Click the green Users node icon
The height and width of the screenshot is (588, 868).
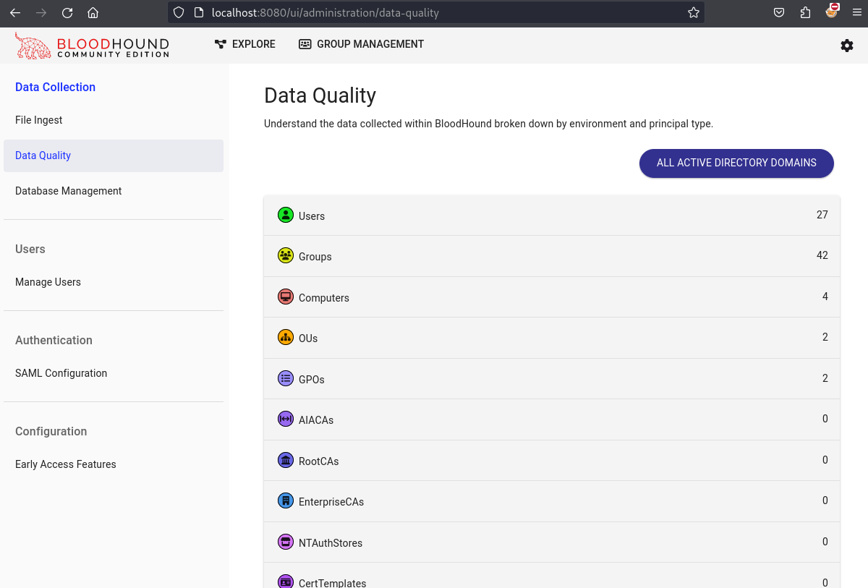pyautogui.click(x=286, y=215)
